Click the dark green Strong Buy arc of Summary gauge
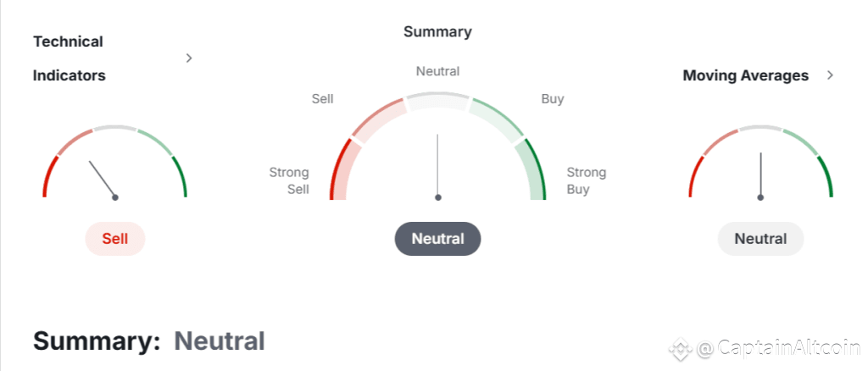This screenshot has width=868, height=371. pyautogui.click(x=536, y=169)
